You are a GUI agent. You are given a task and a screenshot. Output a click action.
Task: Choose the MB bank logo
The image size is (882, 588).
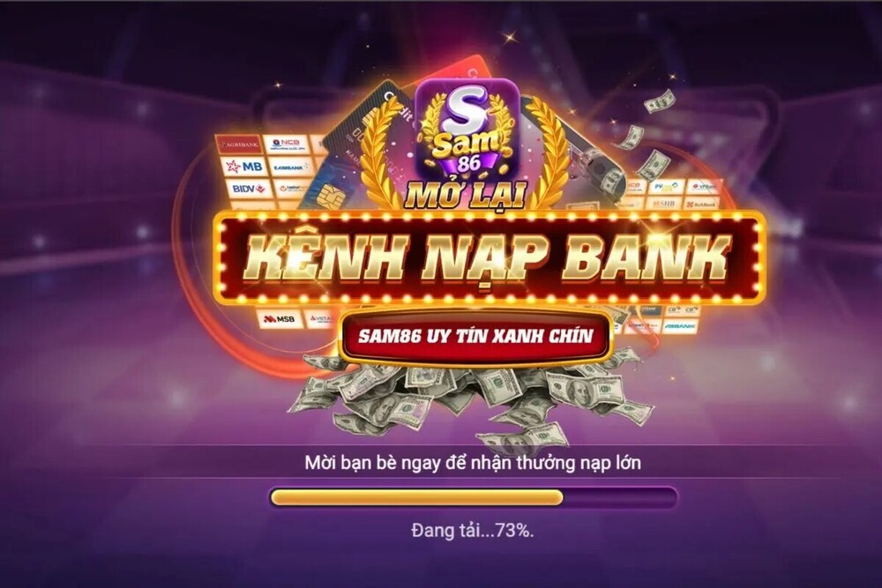point(244,167)
